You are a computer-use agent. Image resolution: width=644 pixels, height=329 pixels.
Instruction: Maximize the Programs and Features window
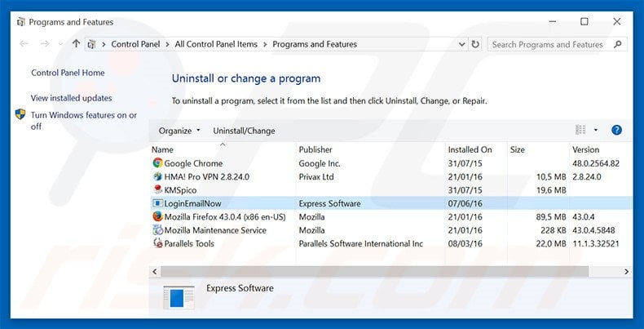[x=584, y=21]
